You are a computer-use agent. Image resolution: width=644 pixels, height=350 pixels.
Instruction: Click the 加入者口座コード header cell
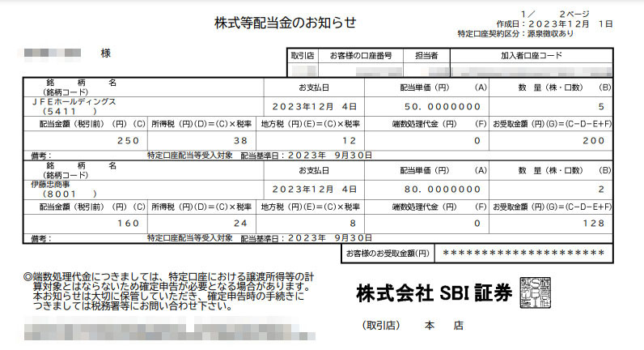531,56
